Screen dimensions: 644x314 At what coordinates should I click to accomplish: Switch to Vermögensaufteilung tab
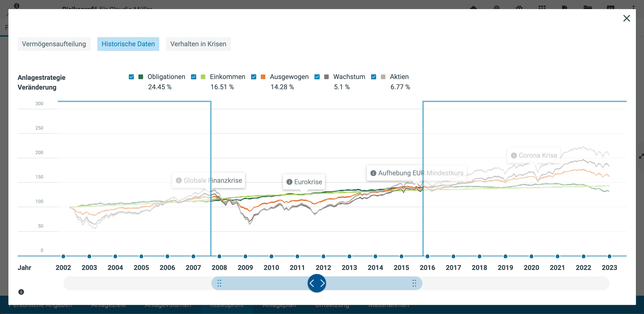tap(54, 44)
